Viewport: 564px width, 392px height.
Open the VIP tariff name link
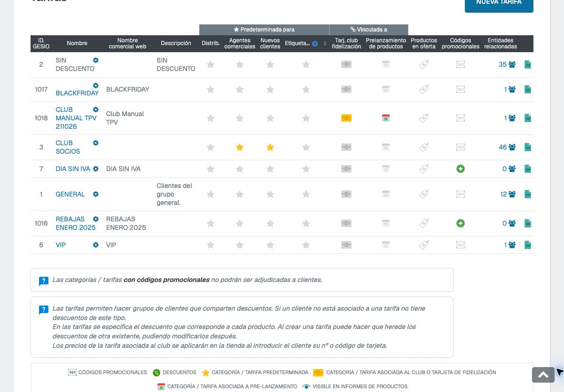[x=61, y=245]
